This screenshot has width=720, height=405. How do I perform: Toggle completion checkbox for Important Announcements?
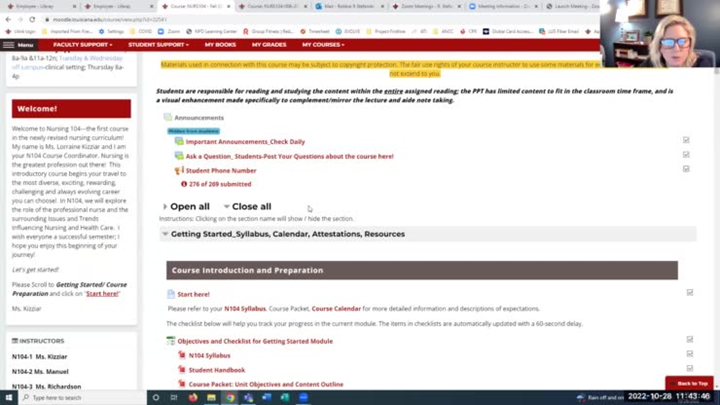coord(686,141)
